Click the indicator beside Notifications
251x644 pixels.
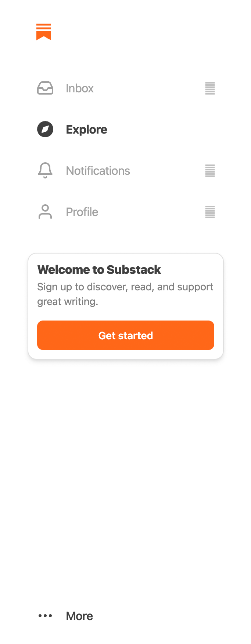pos(209,171)
